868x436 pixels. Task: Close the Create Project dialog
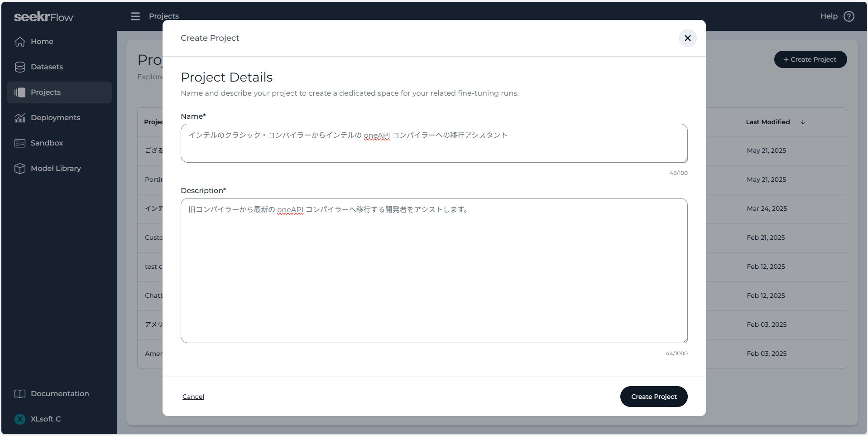pyautogui.click(x=687, y=38)
